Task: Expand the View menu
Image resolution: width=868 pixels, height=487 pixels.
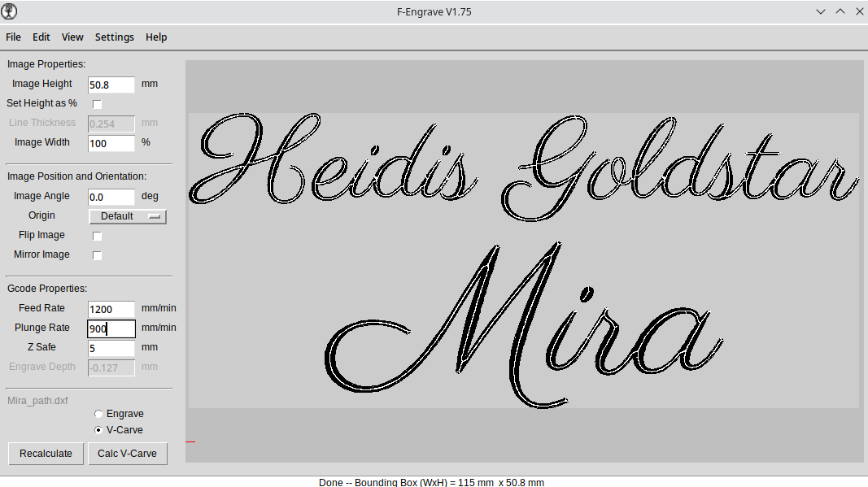Action: click(x=72, y=37)
